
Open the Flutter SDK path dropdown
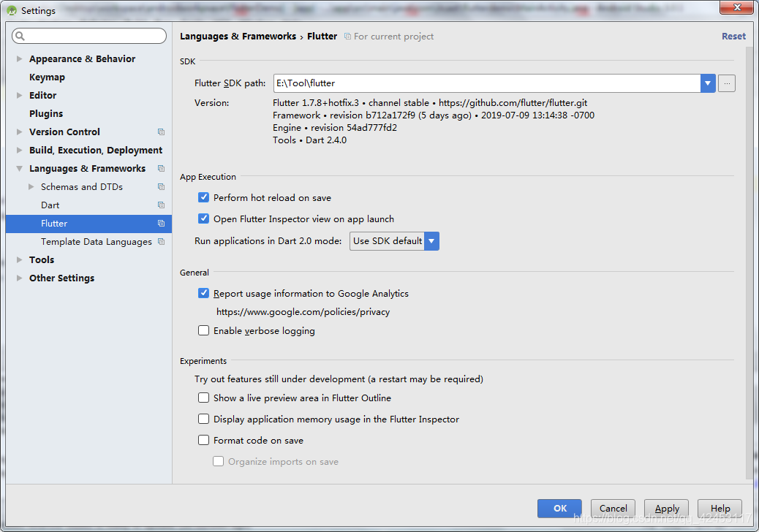click(707, 83)
